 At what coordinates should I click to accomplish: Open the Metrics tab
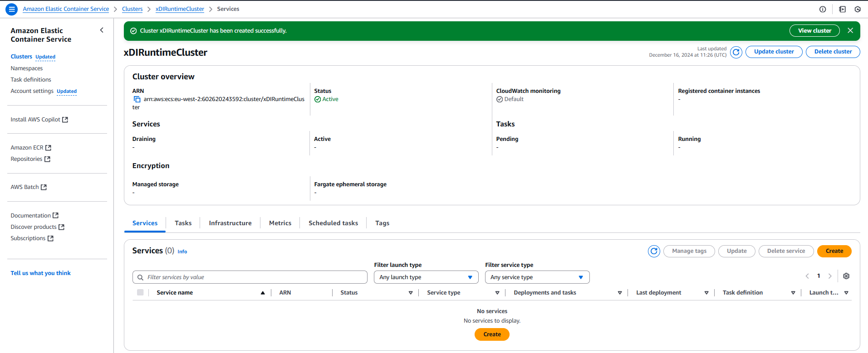coord(280,223)
